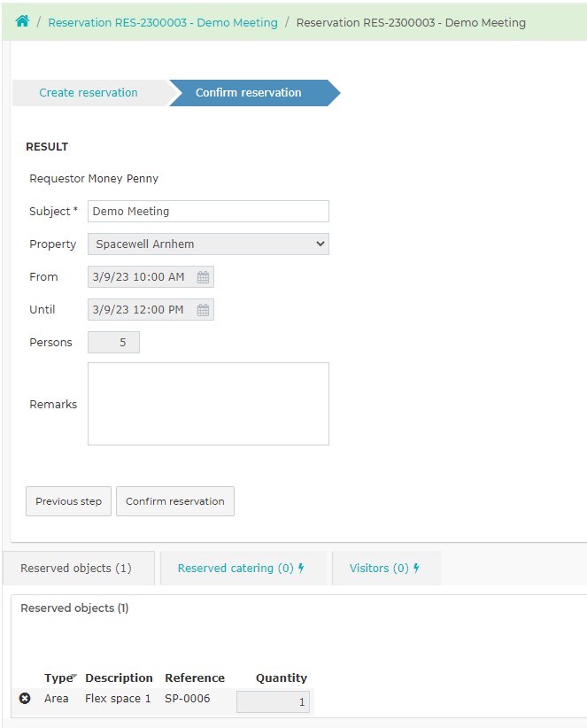
Task: Click the Persons number field
Action: [113, 342]
